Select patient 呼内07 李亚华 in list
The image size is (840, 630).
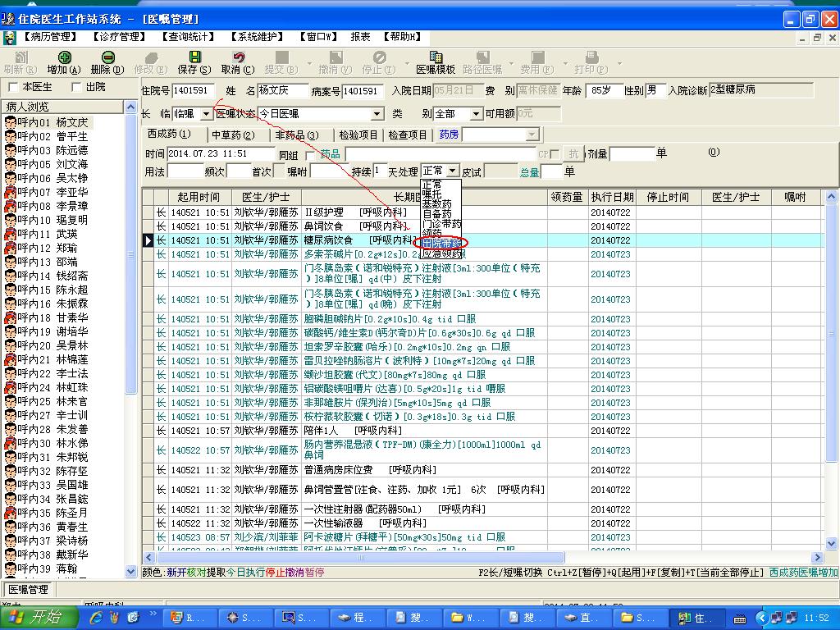click(54, 192)
